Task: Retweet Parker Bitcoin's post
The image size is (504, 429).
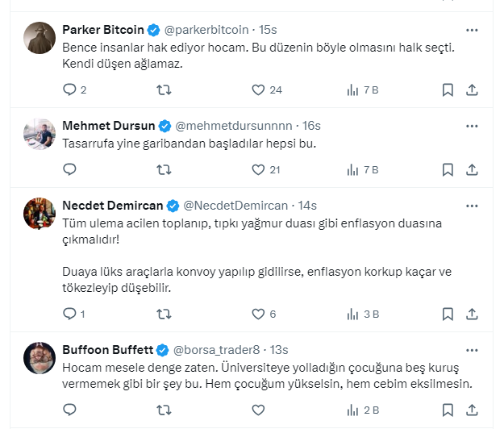Action: click(164, 90)
